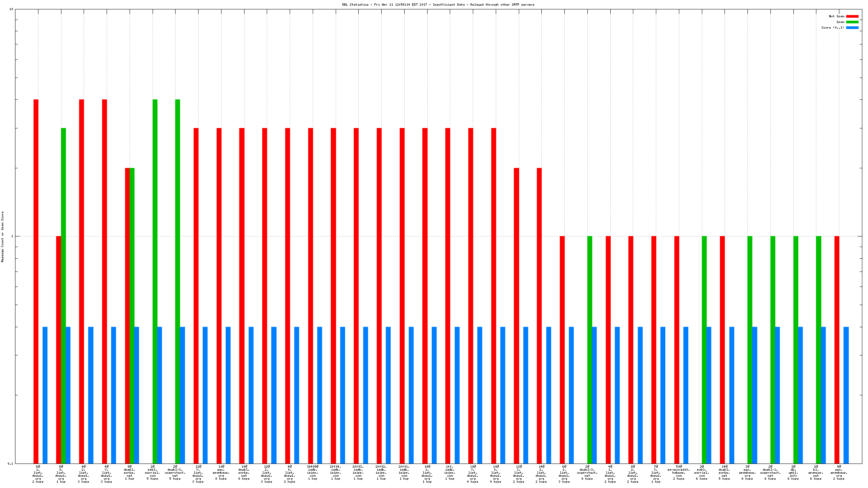
Task: Click the 2ff04.iadb.isipp.com 1 hop label
Action: tap(335, 473)
